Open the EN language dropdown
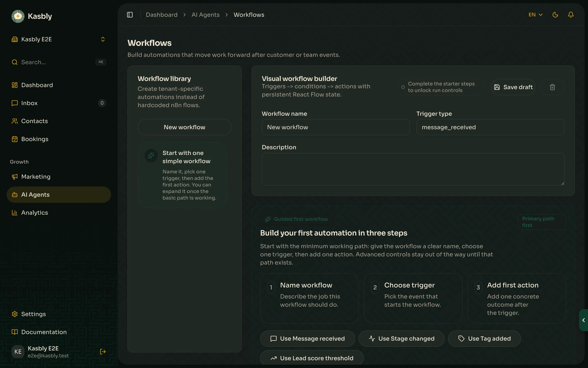 point(536,15)
